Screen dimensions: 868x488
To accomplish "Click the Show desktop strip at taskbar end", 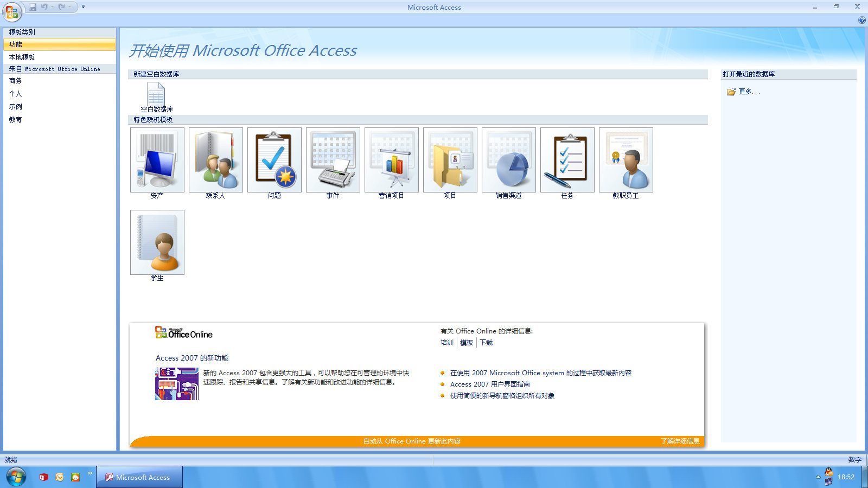I will coord(864,477).
